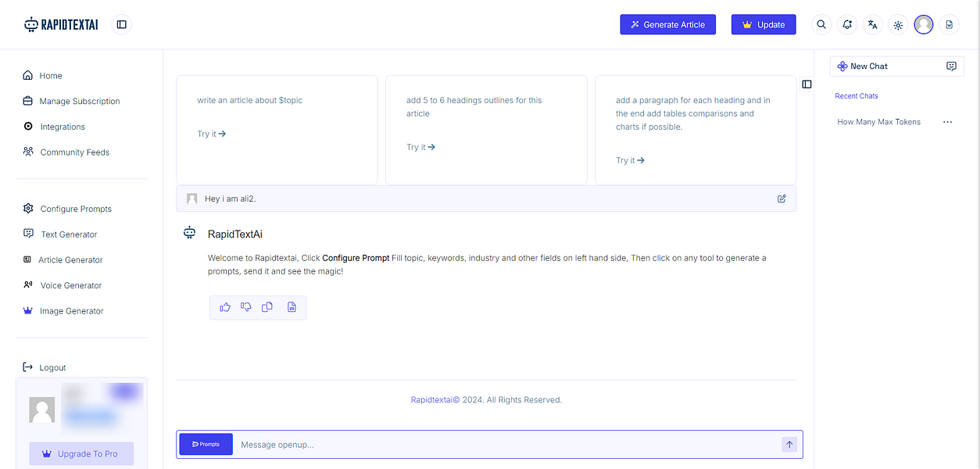
Task: Edit the 'Hey i am ali2' message
Action: [781, 199]
